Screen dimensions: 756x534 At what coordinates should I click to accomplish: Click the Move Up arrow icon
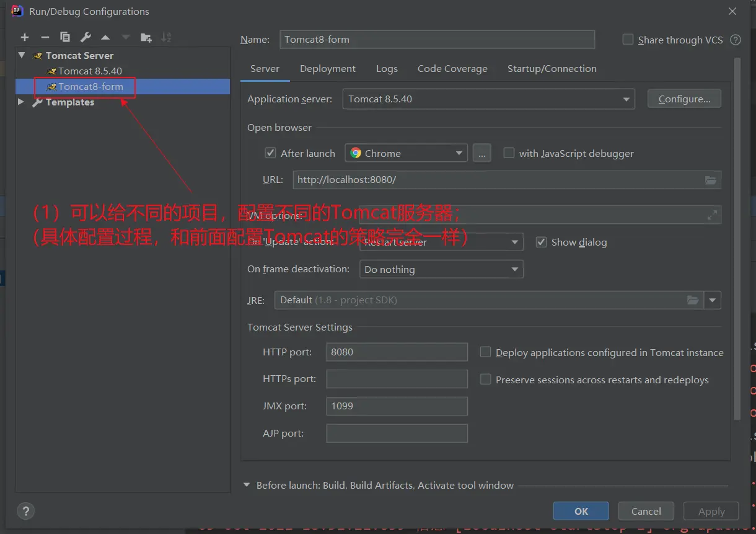(105, 38)
